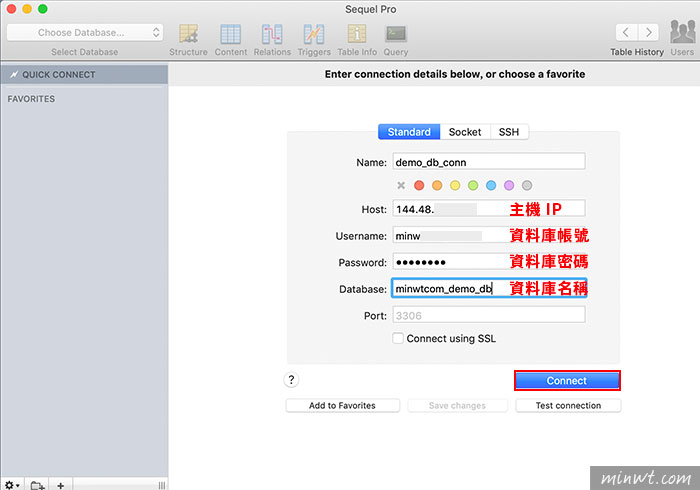
Task: Click the Password input field
Action: (x=489, y=262)
